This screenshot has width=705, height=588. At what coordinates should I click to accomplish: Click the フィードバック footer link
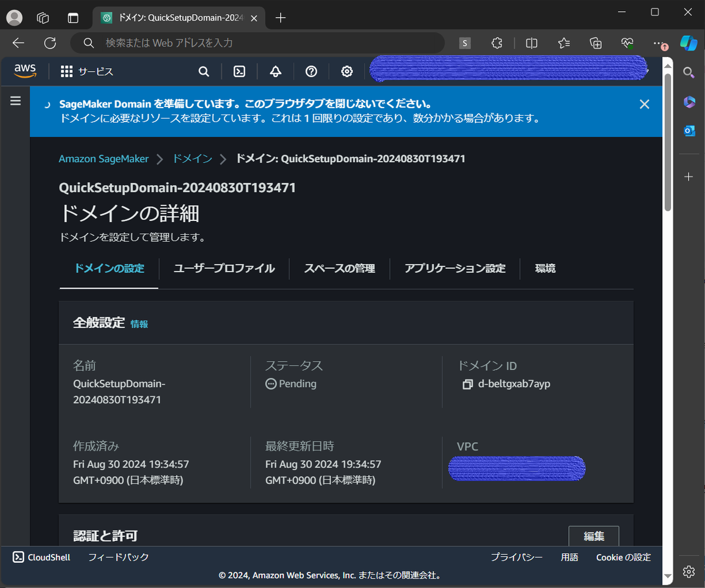[x=119, y=557]
